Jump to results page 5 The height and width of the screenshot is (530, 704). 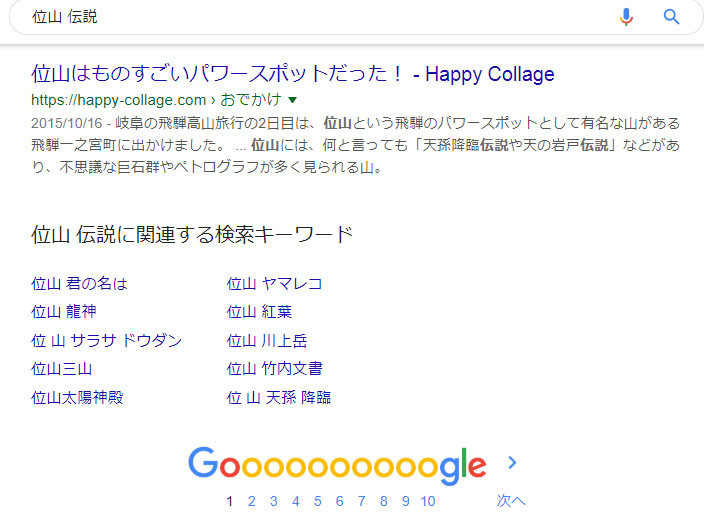point(317,501)
